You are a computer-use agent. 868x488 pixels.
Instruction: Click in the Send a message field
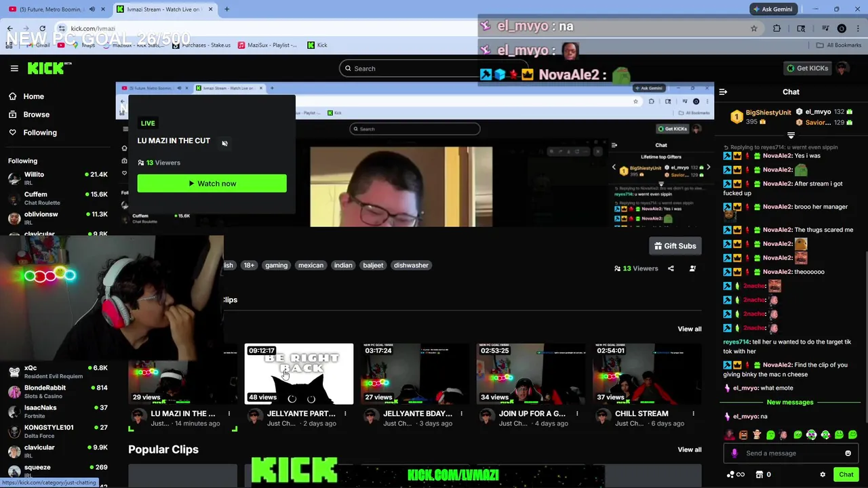[790, 453]
